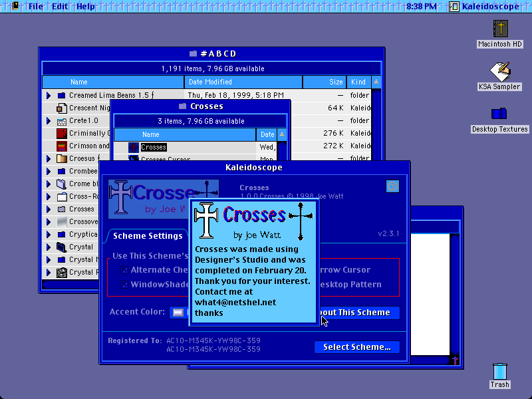
Task: Select the Criminally red scheme icon
Action: coord(61,134)
